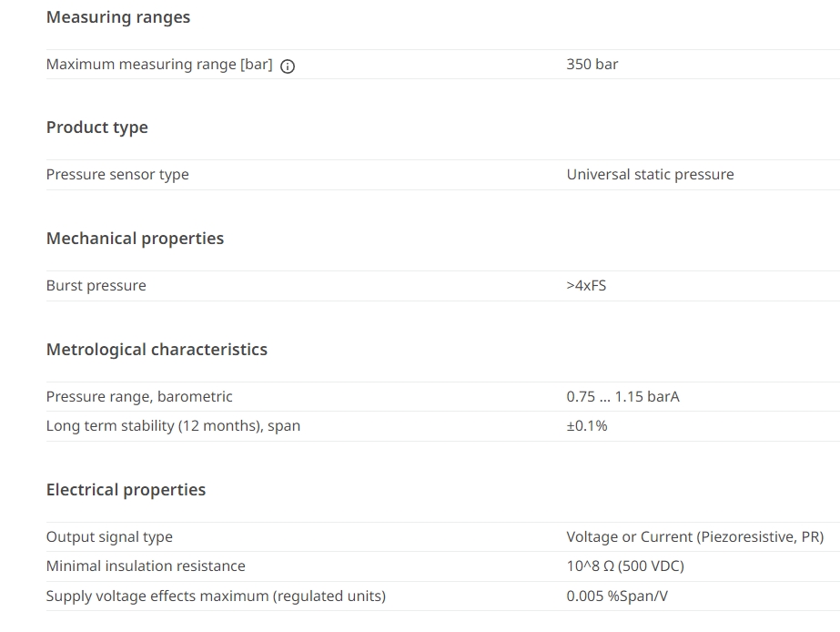Image resolution: width=840 pixels, height=632 pixels.
Task: Click the 350 bar value
Action: (x=592, y=65)
